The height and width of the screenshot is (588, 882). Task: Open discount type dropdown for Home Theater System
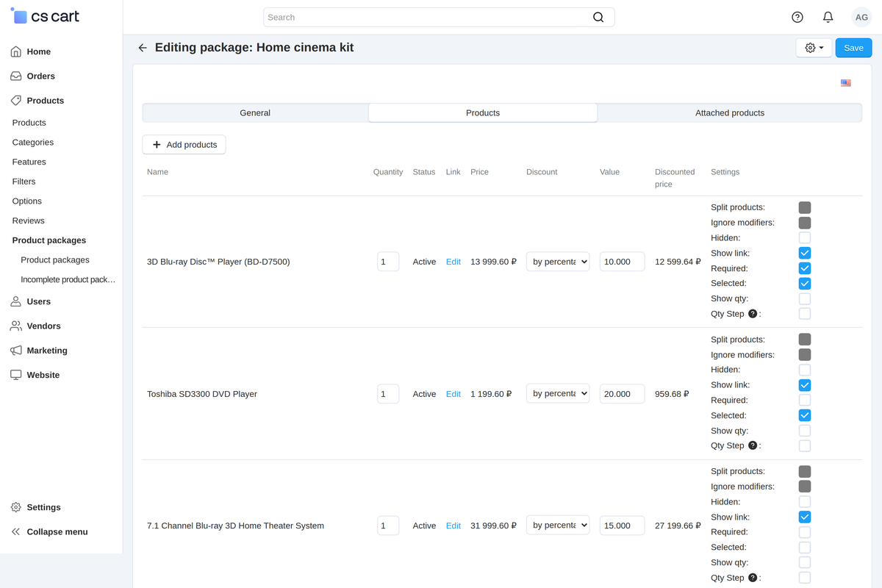tap(558, 526)
